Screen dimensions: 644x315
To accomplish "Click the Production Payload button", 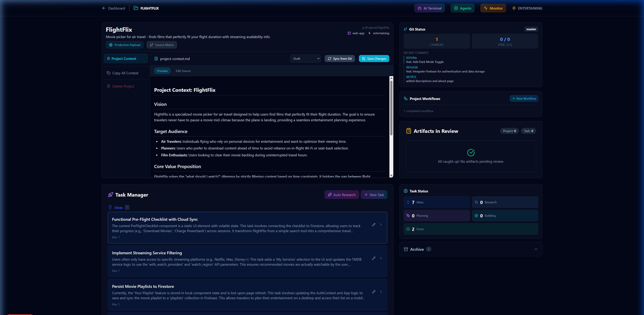I will pos(125,45).
